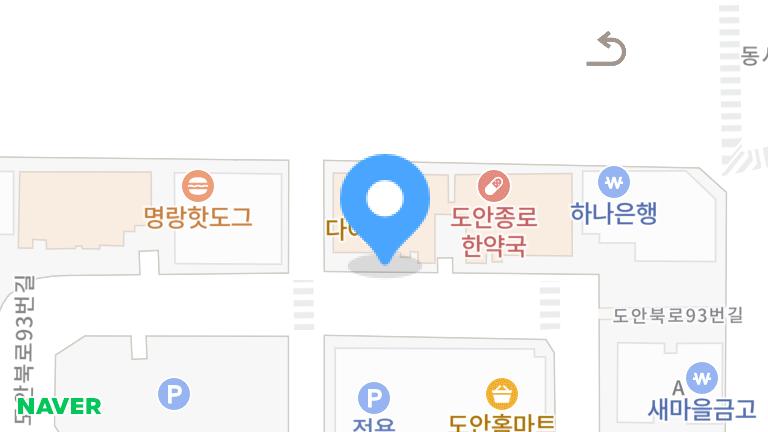Viewport: 768px width, 432px height.
Task: Click the 명랑핫도그 place label
Action: click(x=198, y=217)
